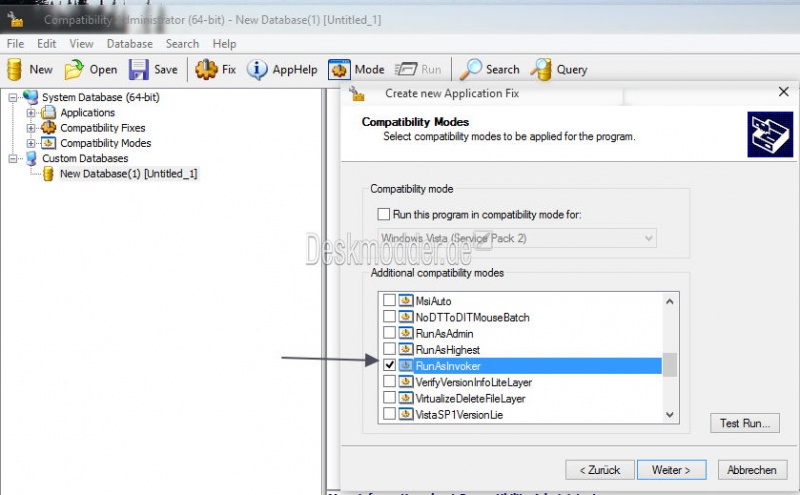Open the Help menu
The width and height of the screenshot is (800, 495).
tap(224, 44)
